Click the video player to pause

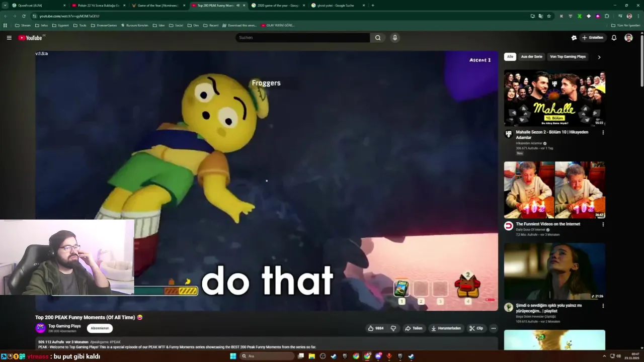pyautogui.click(x=267, y=181)
